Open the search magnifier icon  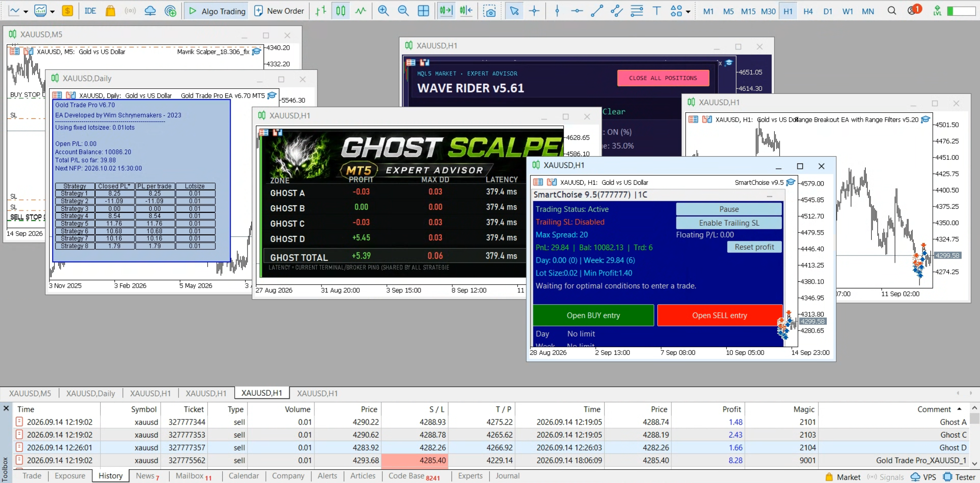pyautogui.click(x=891, y=11)
